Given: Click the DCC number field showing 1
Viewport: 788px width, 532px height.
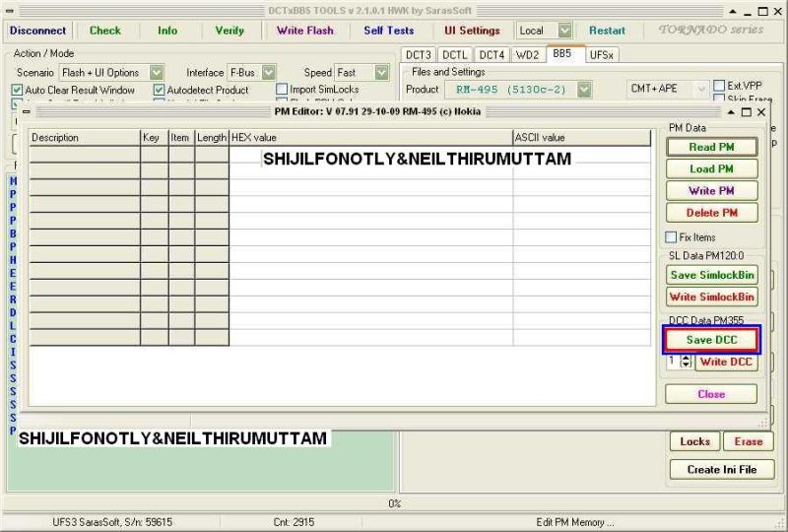Looking at the screenshot, I should click(x=674, y=362).
